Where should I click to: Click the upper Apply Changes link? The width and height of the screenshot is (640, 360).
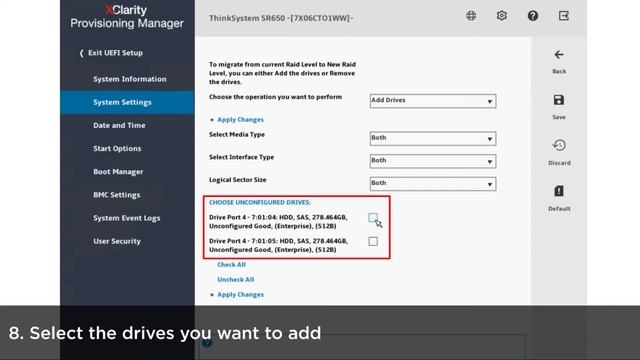pyautogui.click(x=240, y=120)
